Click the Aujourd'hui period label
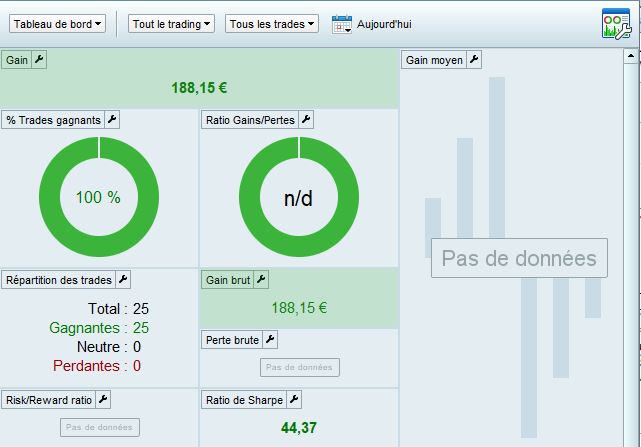641x447 pixels. pos(384,24)
